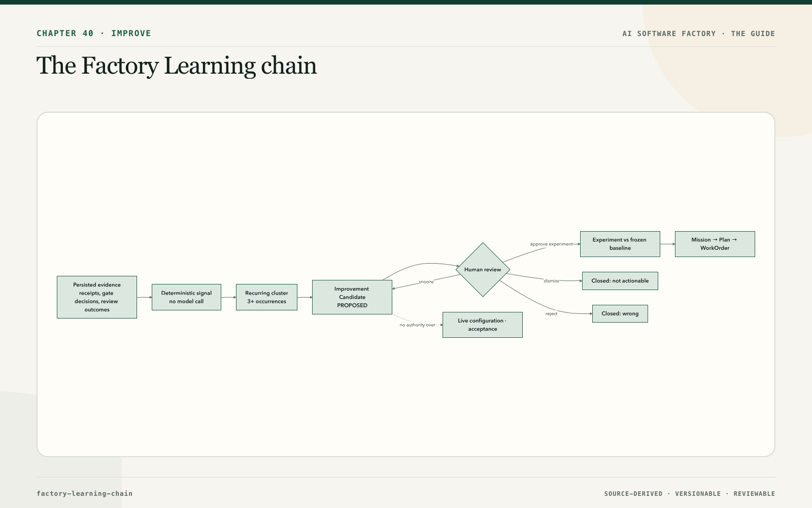Select the 'Experiment vs frozen baseline' node
This screenshot has height=508, width=812.
[x=620, y=244]
